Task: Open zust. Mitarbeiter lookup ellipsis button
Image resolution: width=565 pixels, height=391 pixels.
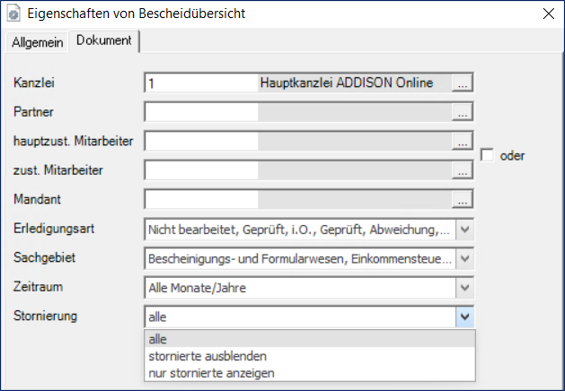Action: coord(462,170)
